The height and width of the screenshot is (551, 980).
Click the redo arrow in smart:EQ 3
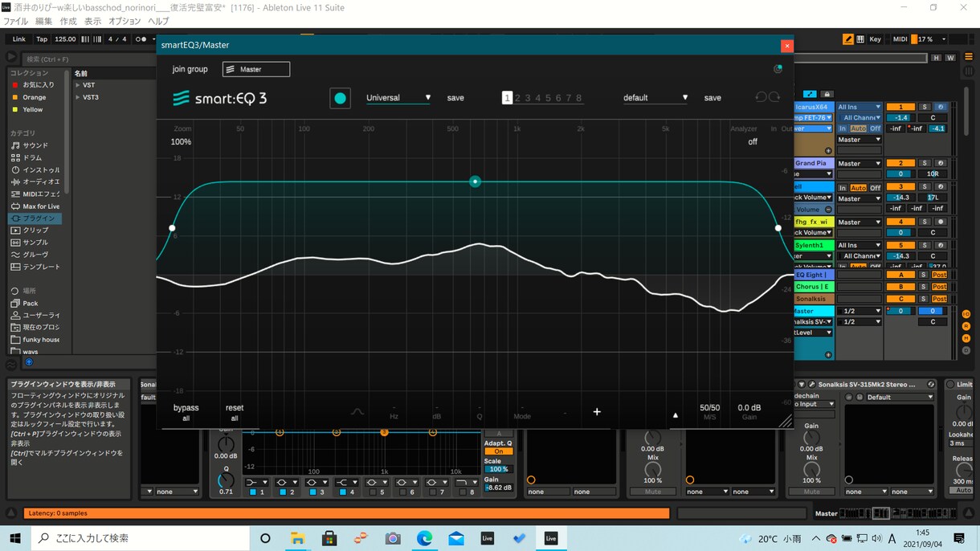tap(774, 97)
